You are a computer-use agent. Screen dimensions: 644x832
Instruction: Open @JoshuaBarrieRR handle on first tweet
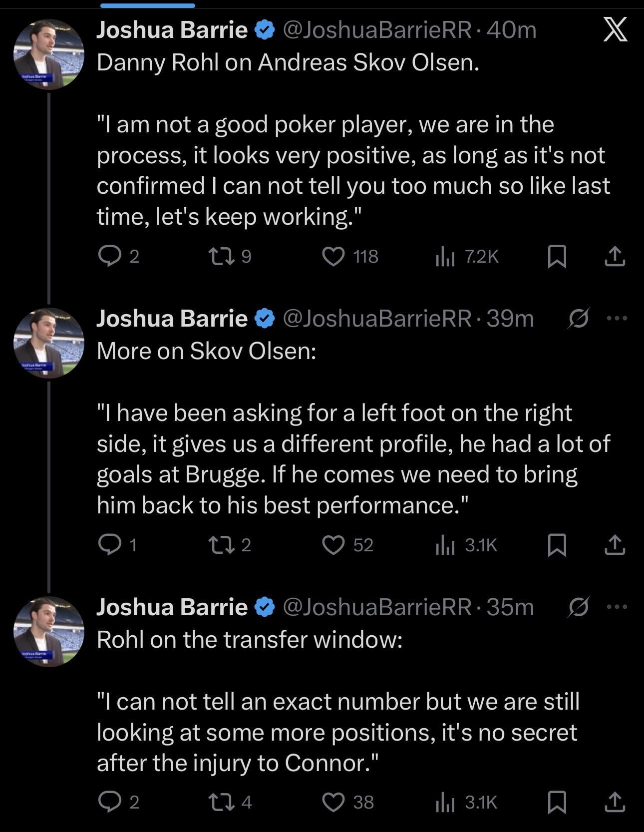pyautogui.click(x=377, y=30)
